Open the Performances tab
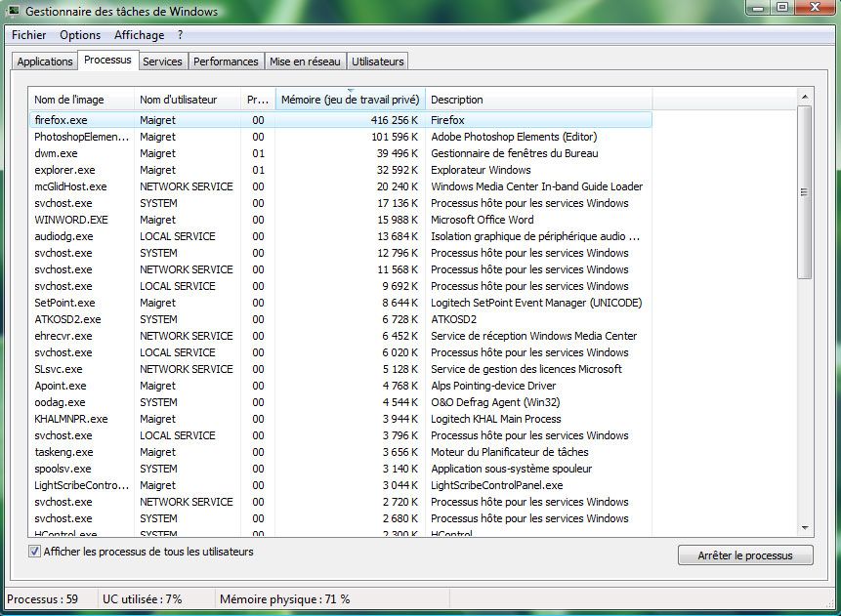The image size is (841, 616). click(226, 62)
